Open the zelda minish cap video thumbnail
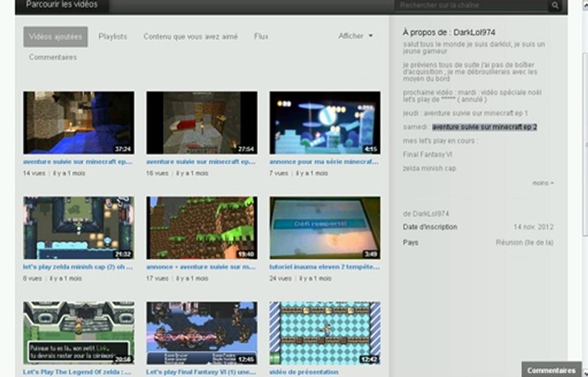The image size is (588, 377). [x=79, y=228]
